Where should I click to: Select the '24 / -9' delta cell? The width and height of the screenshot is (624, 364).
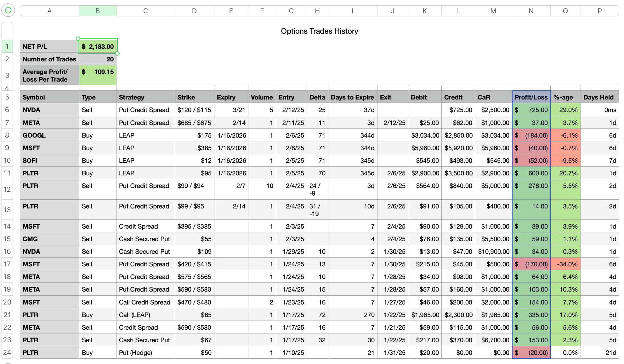click(x=317, y=189)
